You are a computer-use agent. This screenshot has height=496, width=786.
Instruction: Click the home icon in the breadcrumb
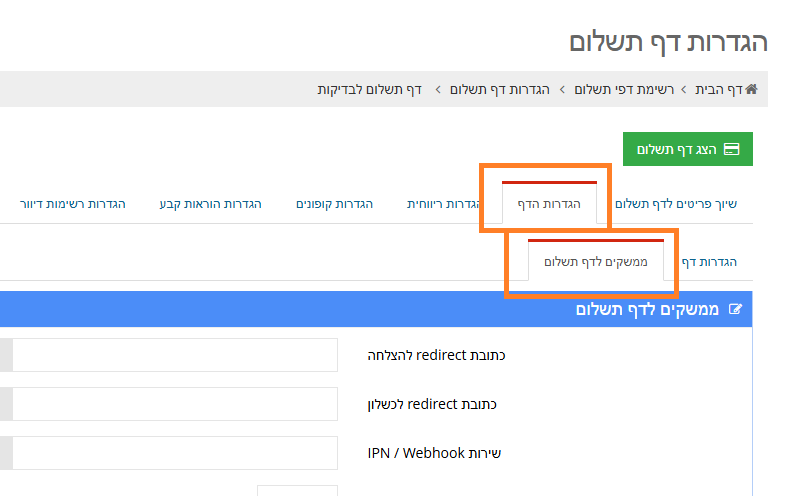[751, 90]
